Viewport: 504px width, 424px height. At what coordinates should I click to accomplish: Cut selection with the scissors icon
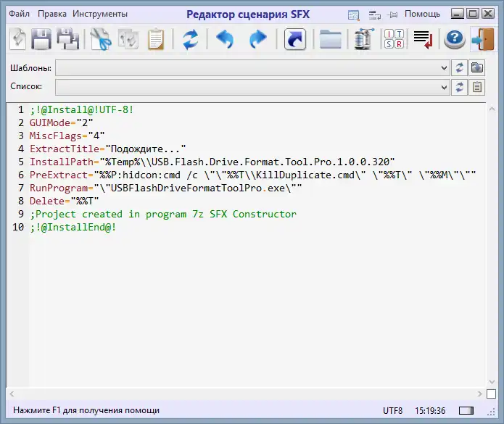(x=101, y=39)
